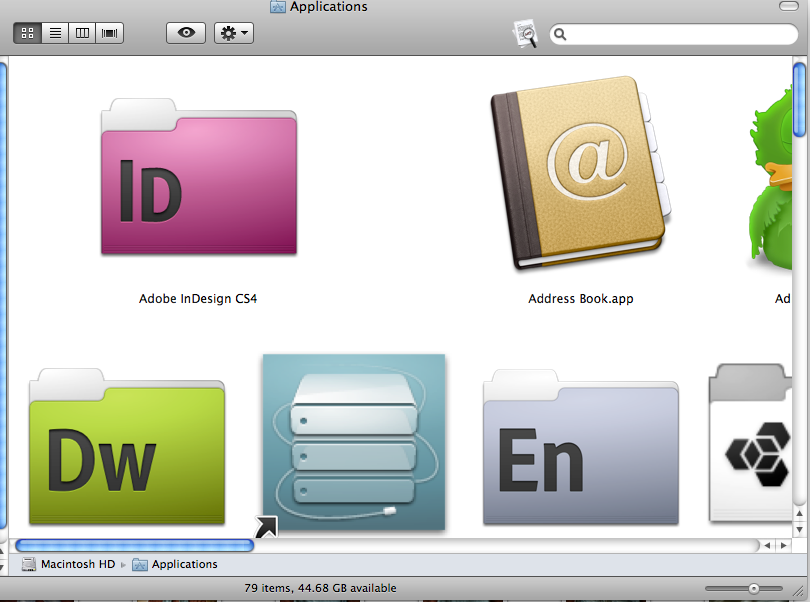Click the 'Address Book.app' label
810x602 pixels.
pos(581,299)
